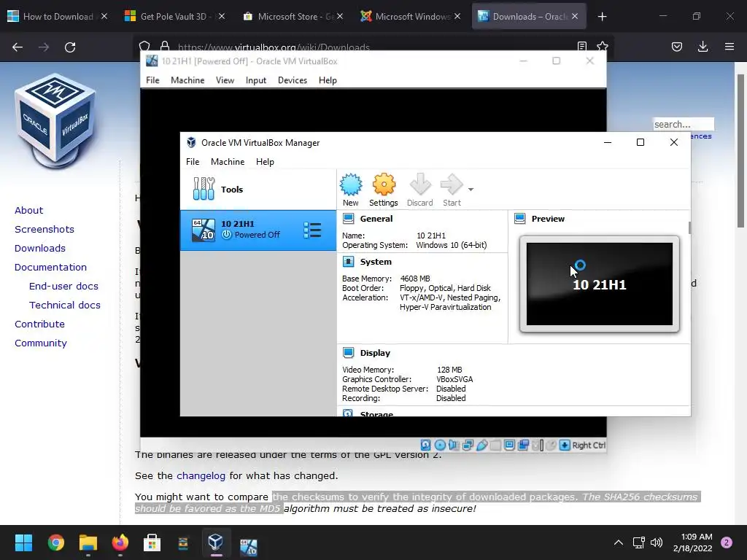
Task: Open the Start button dropdown arrow
Action: [x=471, y=190]
